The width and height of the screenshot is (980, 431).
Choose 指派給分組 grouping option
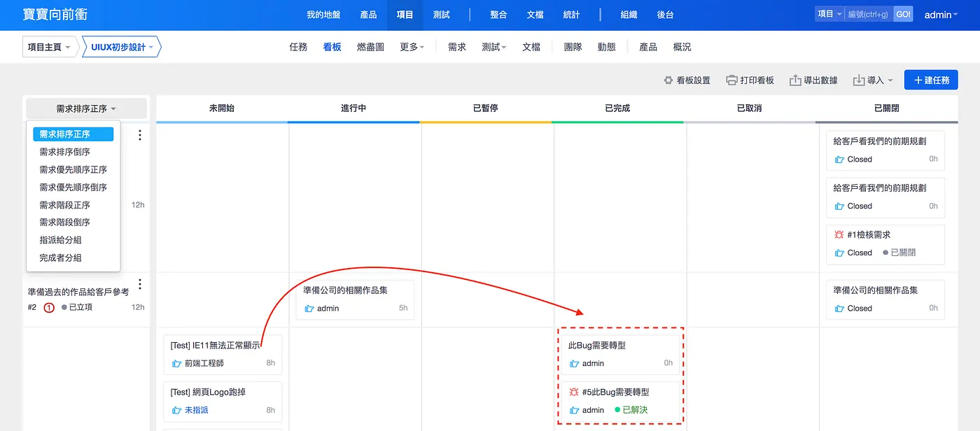pyautogui.click(x=73, y=240)
